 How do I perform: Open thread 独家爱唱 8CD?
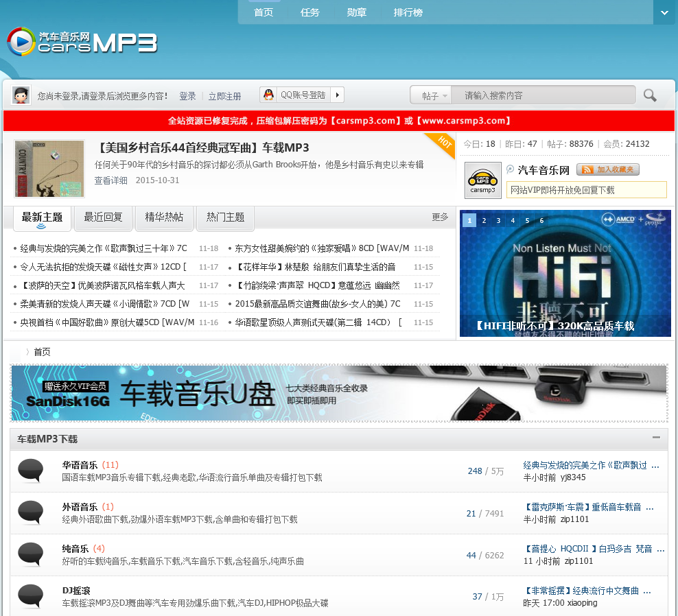322,248
